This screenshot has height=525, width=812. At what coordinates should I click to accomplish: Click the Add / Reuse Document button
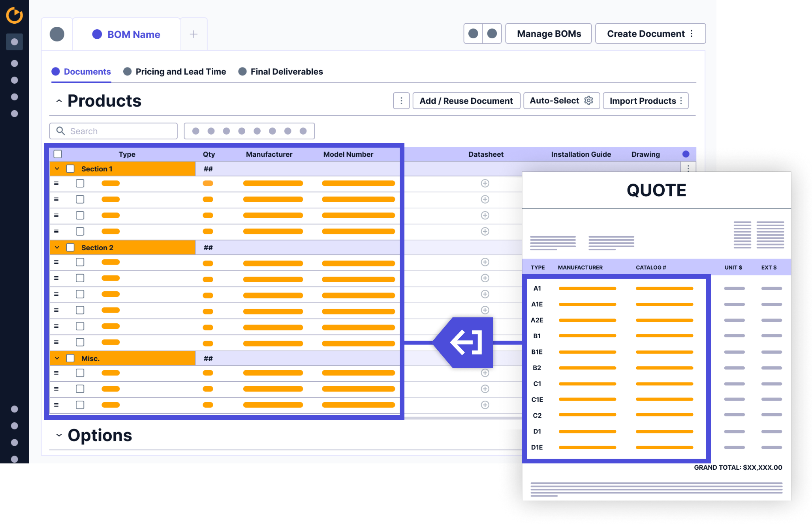point(466,101)
